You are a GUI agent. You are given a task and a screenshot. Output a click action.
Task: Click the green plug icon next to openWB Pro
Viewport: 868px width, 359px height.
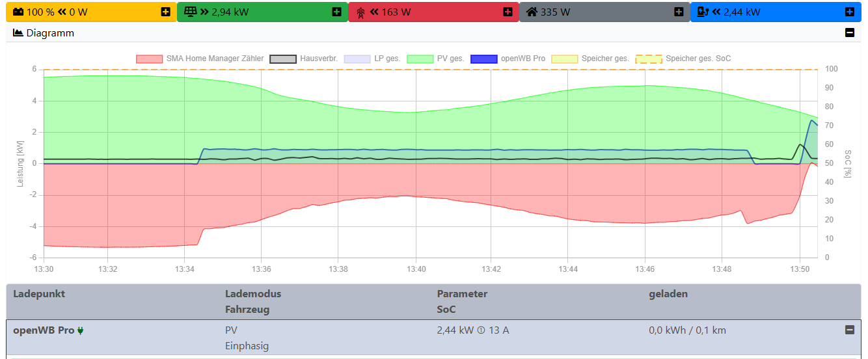[81, 330]
